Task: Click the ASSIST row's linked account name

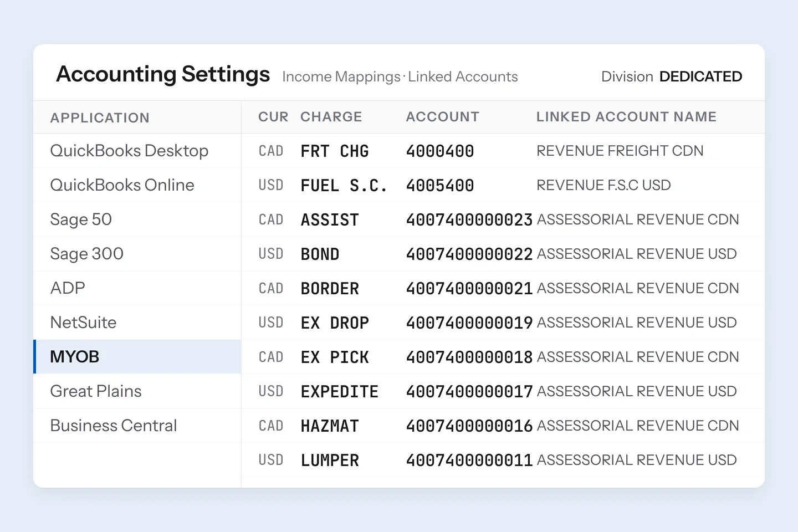Action: pos(638,219)
